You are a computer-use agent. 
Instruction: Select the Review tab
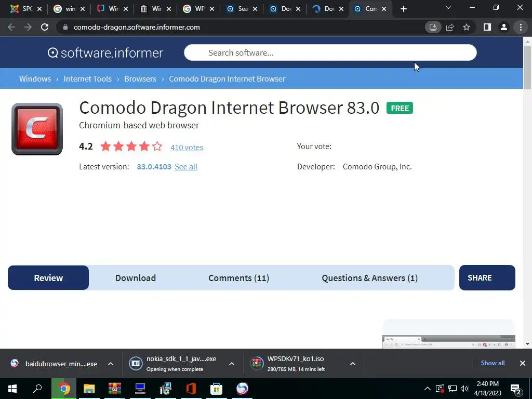click(x=48, y=277)
